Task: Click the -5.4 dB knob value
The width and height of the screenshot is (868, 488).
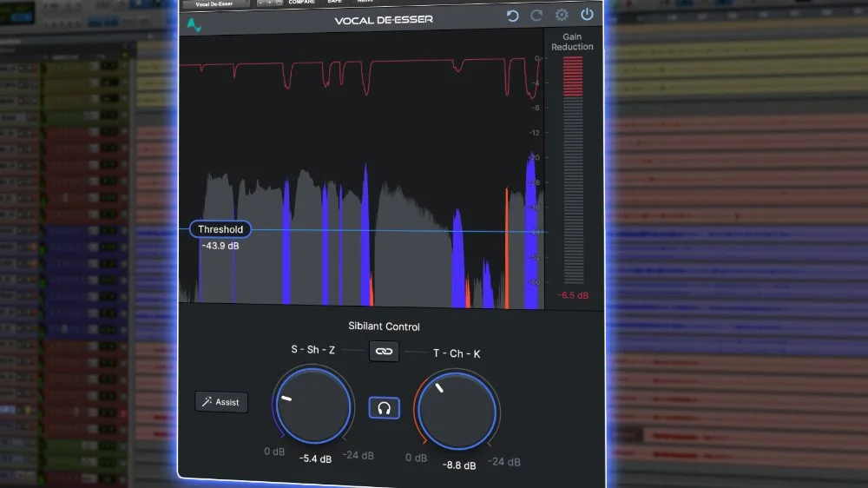Action: (x=316, y=458)
